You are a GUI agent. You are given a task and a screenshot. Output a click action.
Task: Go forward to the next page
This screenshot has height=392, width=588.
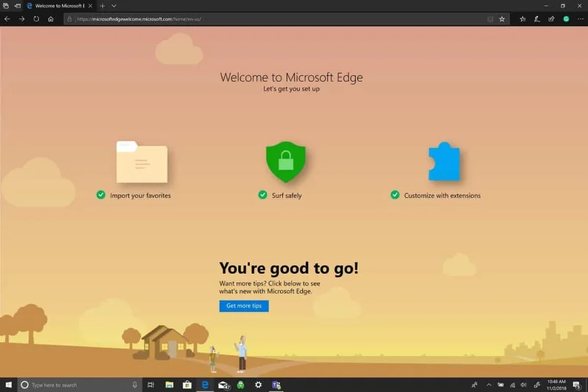pos(22,19)
